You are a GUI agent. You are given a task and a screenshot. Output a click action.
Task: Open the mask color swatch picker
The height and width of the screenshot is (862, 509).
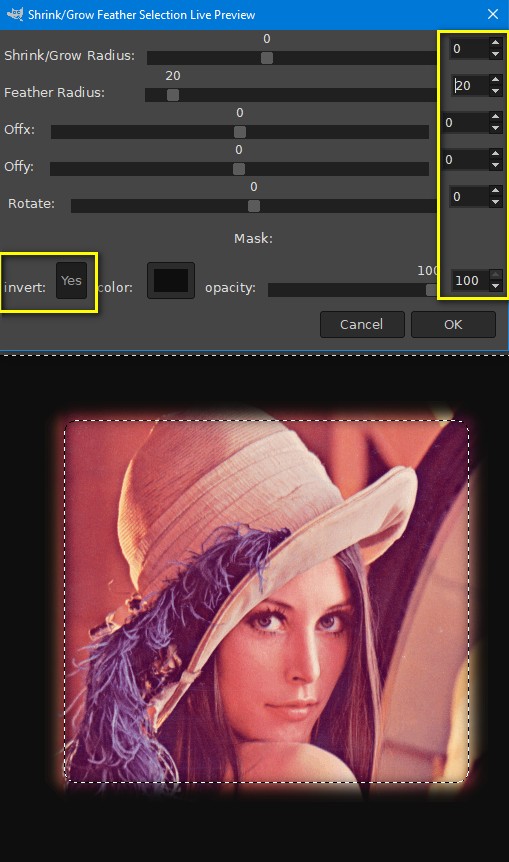(x=171, y=280)
